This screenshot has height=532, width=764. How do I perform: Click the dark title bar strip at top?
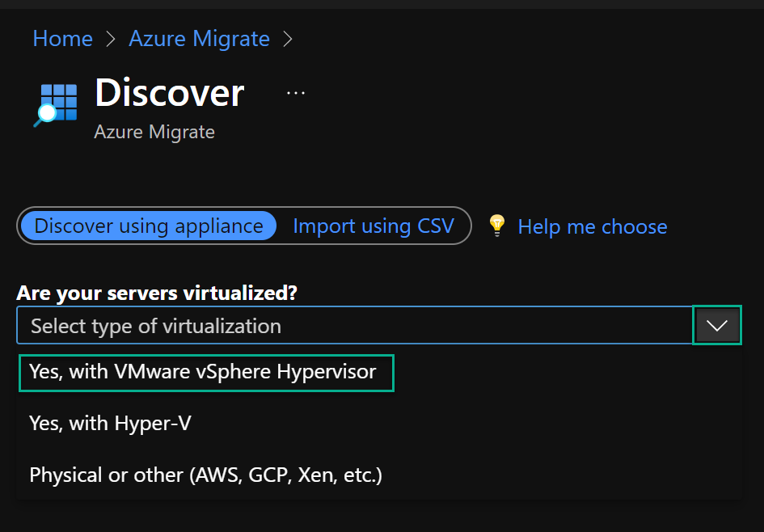pos(382,4)
